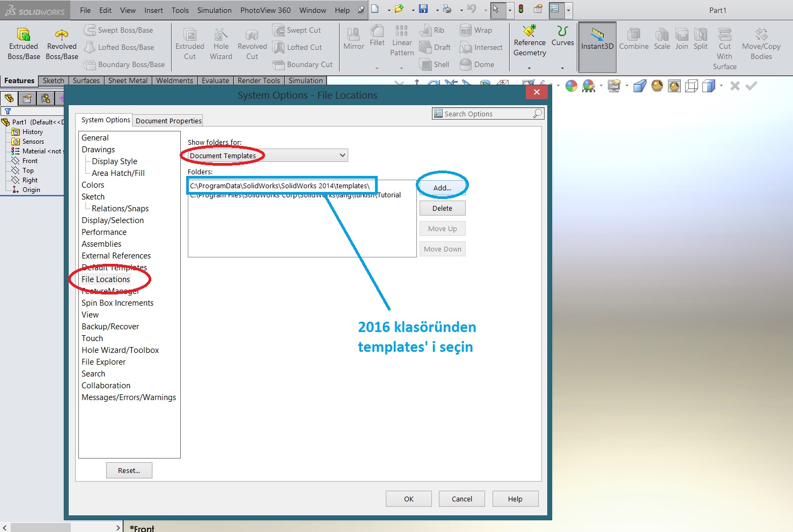Viewport: 793px width, 532px height.
Task: Choose Boundary Boss/Base tool
Action: [x=124, y=65]
